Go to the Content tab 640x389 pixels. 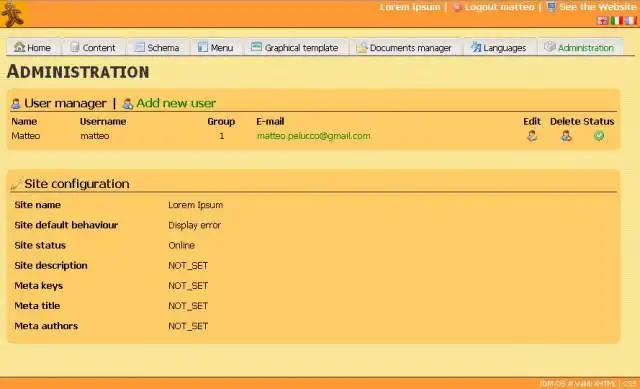point(93,47)
